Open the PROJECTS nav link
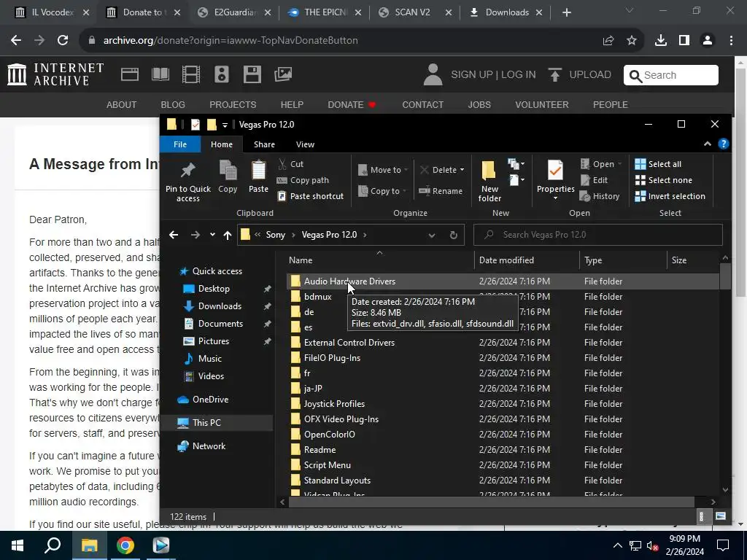This screenshot has height=560, width=747. 233,105
